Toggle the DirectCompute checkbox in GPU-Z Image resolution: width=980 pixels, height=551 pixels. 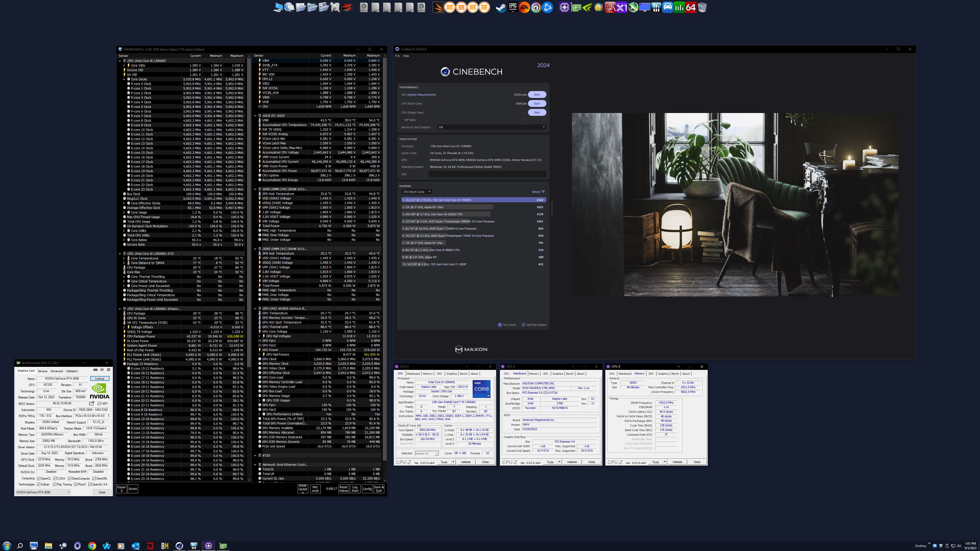click(70, 478)
